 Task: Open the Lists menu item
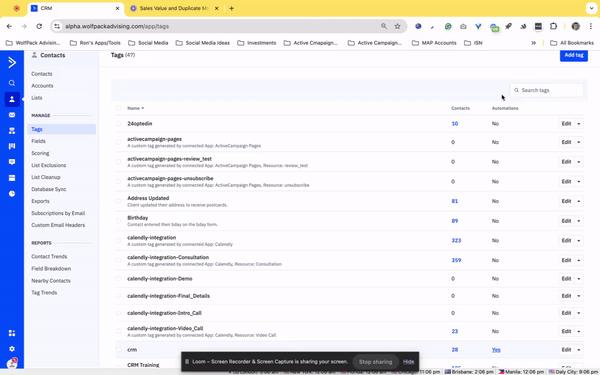pyautogui.click(x=37, y=98)
